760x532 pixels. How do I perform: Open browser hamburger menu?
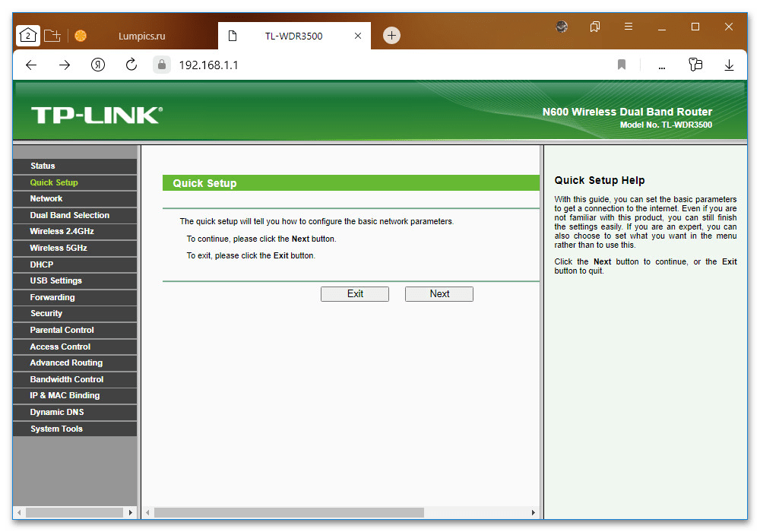click(629, 27)
